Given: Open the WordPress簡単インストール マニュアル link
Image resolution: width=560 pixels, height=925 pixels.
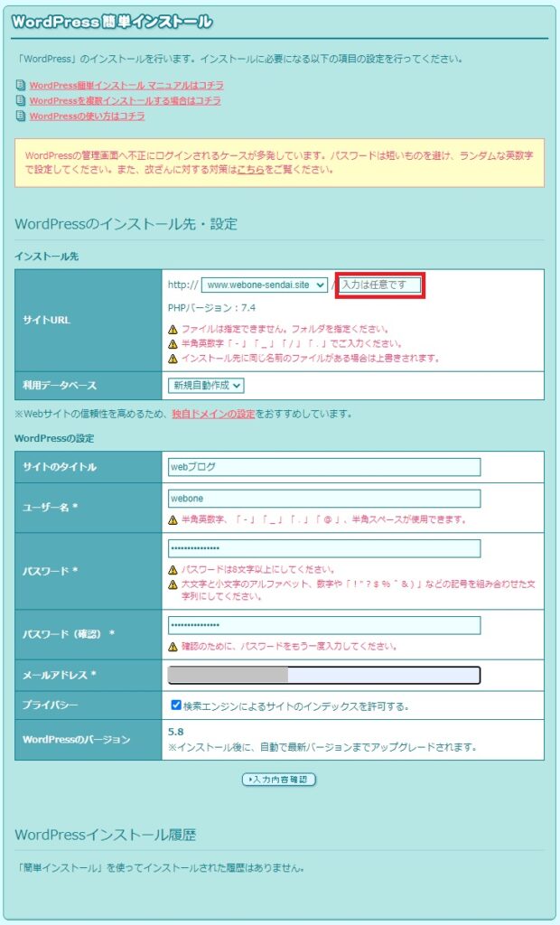Looking at the screenshot, I should click(x=126, y=86).
